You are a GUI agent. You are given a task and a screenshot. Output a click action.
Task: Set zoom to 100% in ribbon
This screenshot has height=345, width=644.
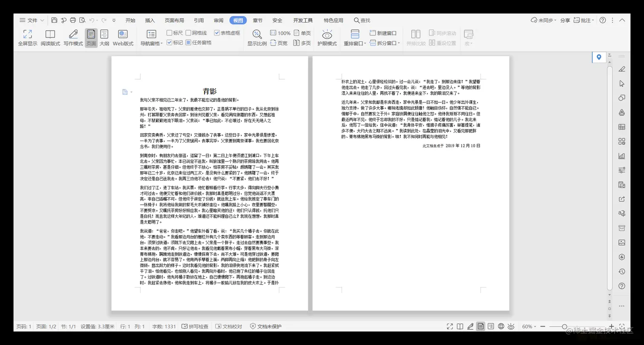[280, 33]
